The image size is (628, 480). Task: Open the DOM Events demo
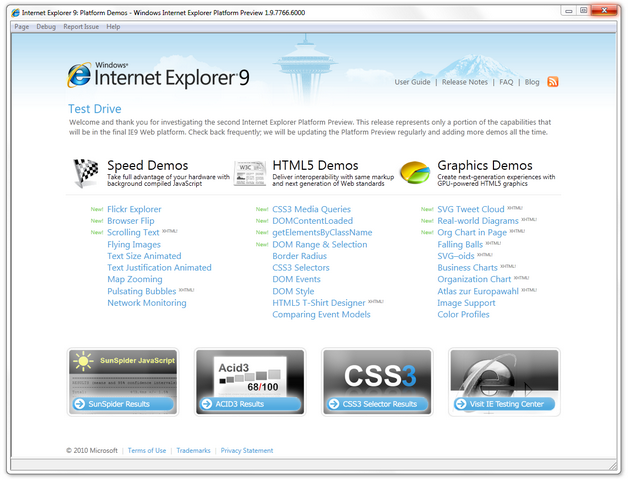tap(296, 279)
